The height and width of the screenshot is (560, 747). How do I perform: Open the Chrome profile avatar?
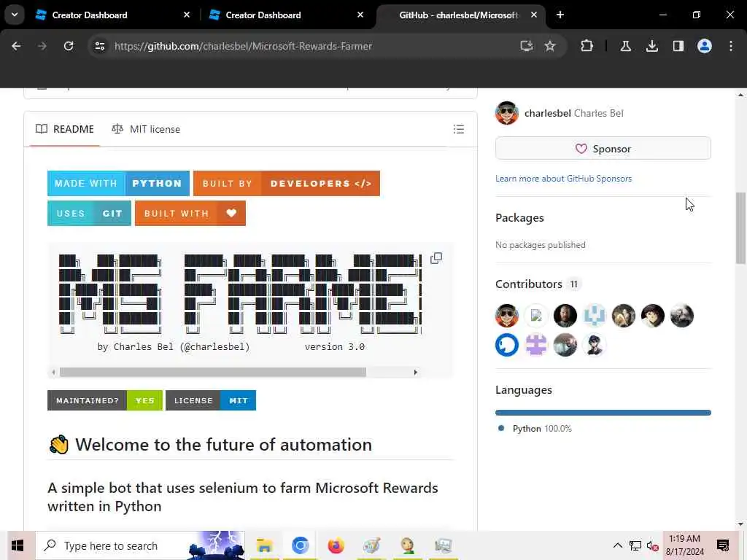pyautogui.click(x=704, y=46)
